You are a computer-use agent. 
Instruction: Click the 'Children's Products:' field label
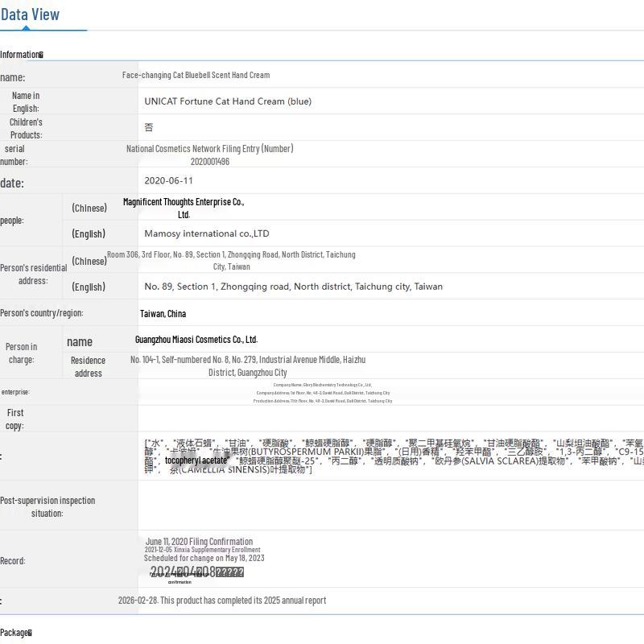(26, 129)
